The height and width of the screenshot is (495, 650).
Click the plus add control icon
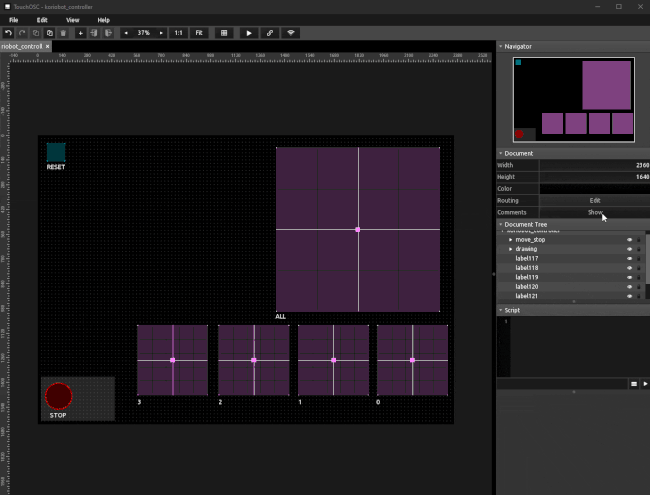click(x=80, y=33)
